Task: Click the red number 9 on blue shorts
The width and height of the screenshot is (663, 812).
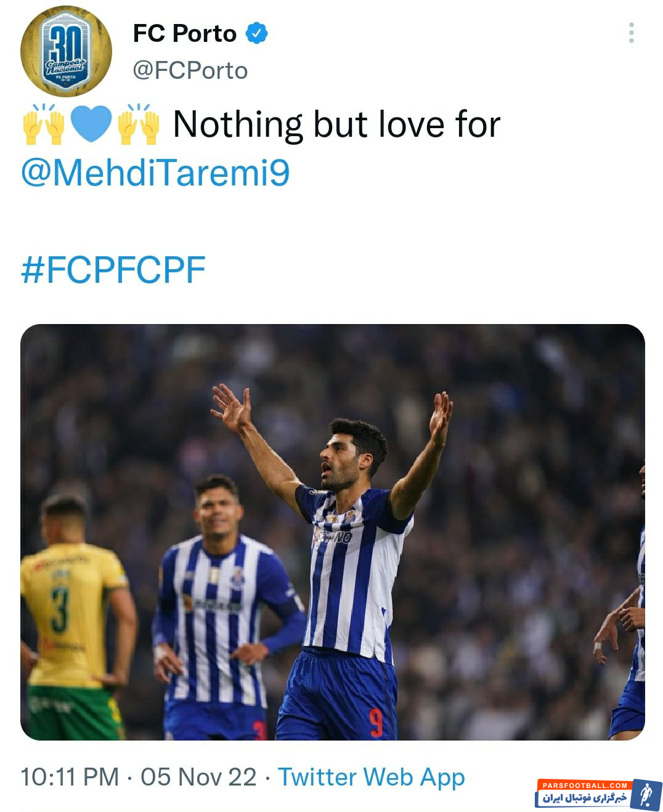Action: pos(376,723)
